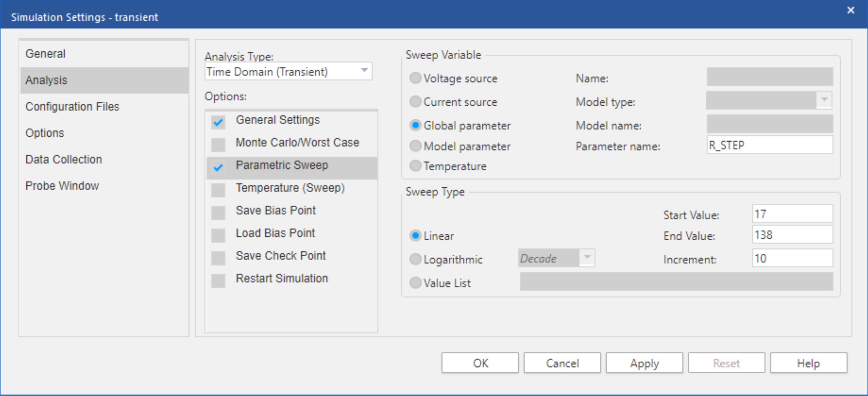This screenshot has height=396, width=868.
Task: Open the Decade dropdown list
Action: pos(587,258)
